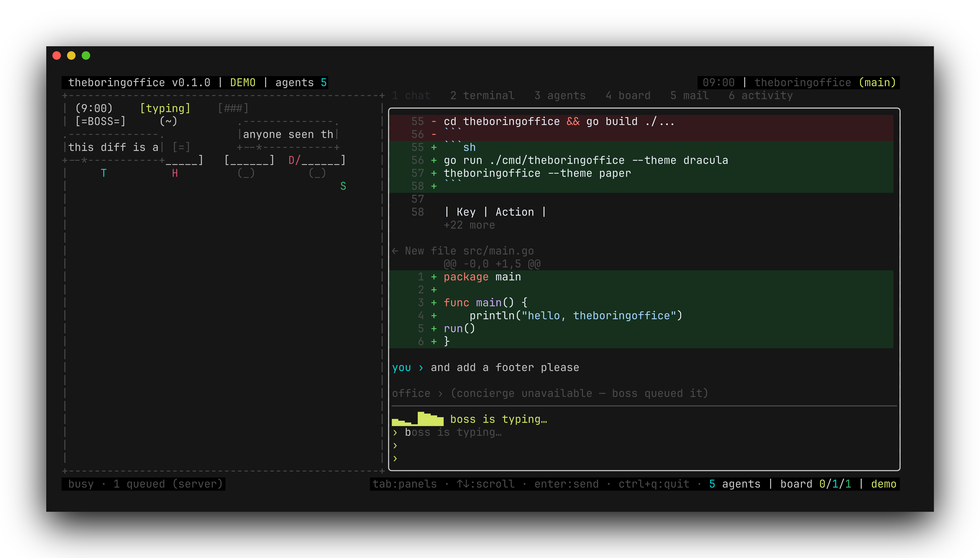Select the green agent S in the office

[343, 186]
